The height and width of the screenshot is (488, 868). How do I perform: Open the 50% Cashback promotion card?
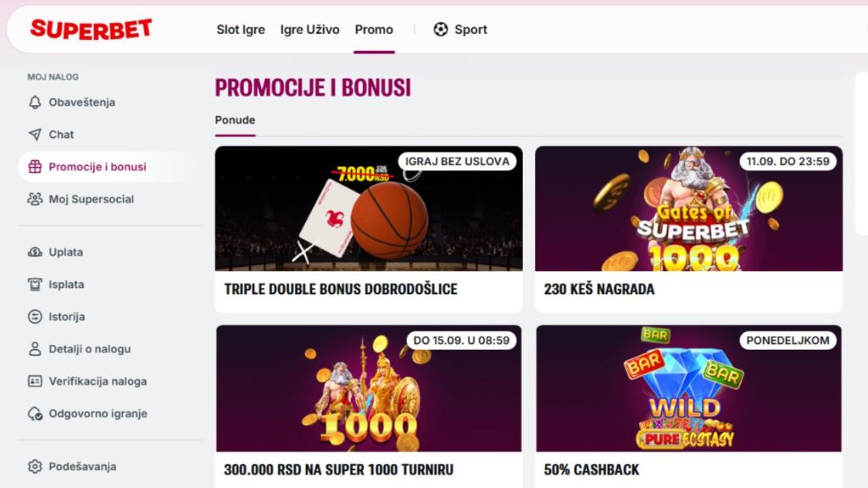688,407
